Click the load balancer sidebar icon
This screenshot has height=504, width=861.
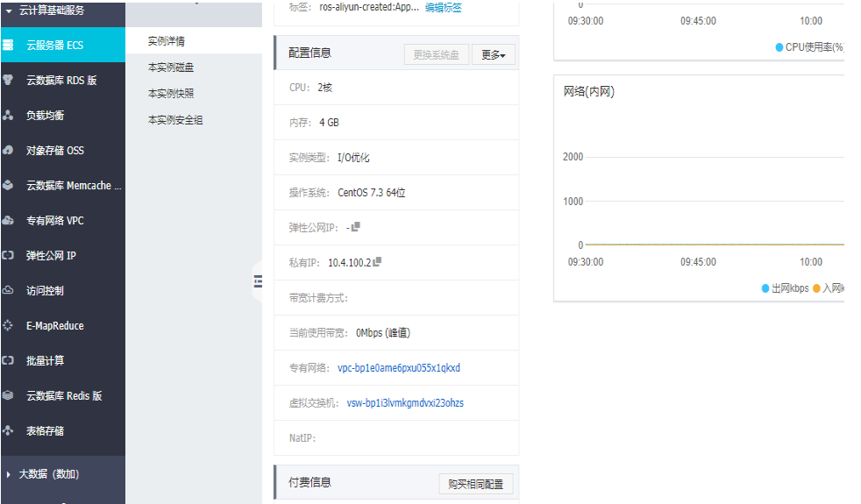click(8, 116)
